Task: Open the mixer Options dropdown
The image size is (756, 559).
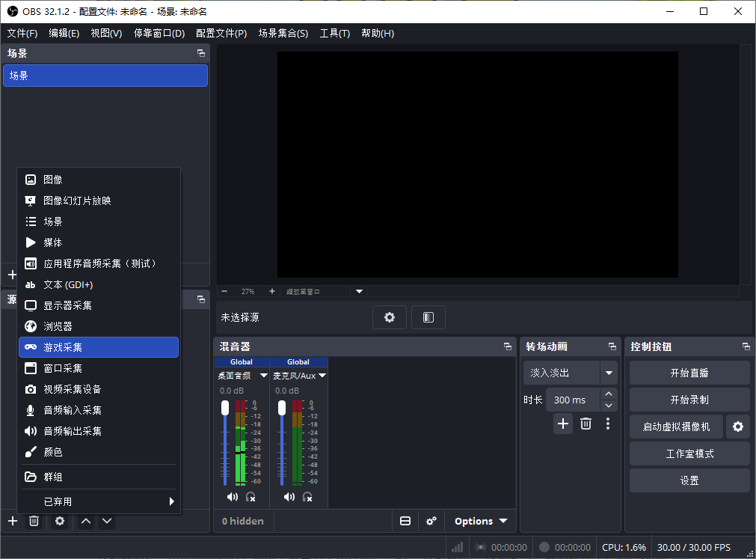Action: [481, 521]
